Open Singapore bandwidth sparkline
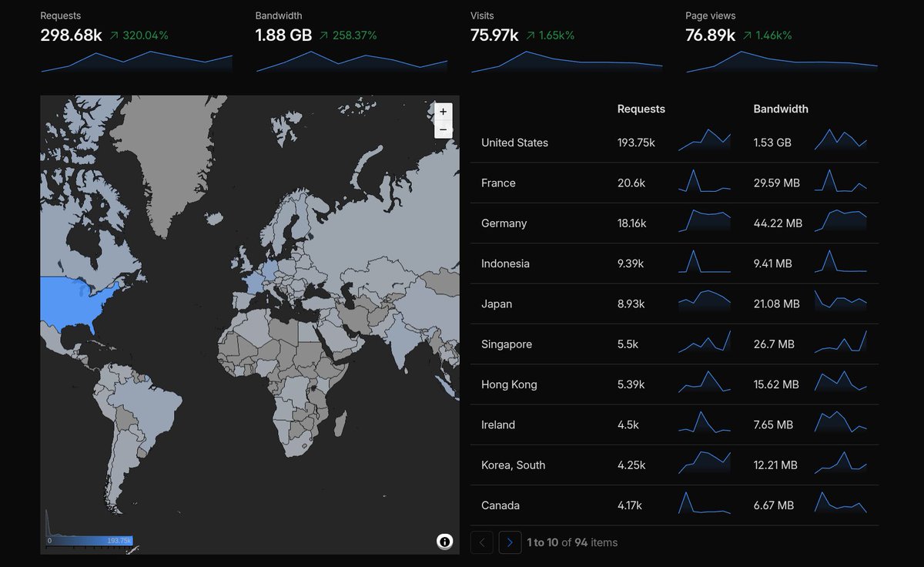 coord(841,341)
